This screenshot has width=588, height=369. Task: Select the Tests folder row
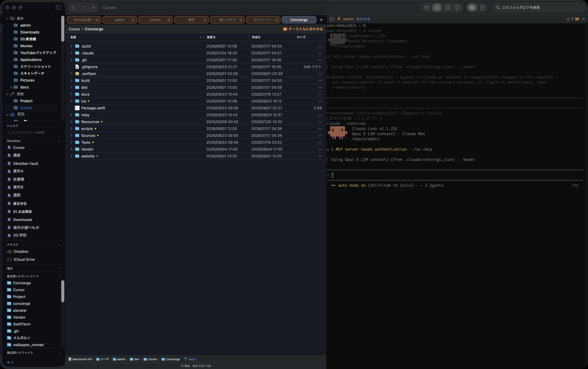(196, 142)
